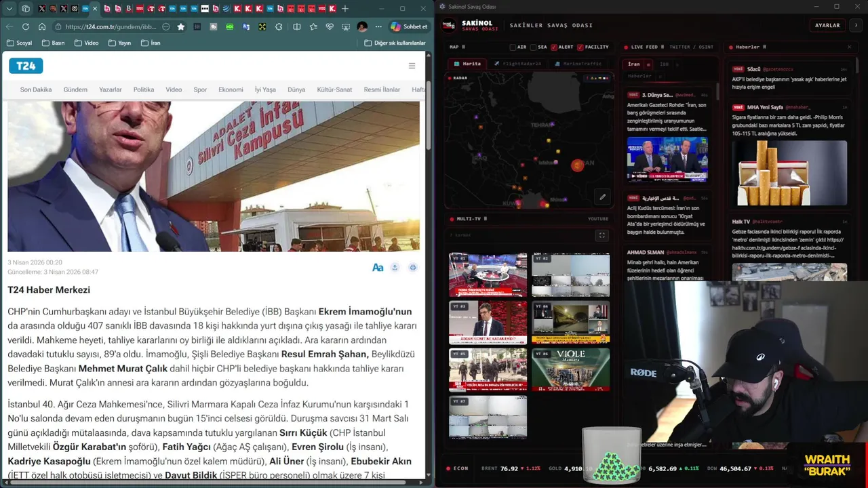Tick the AIR checkbox in the map panel
This screenshot has height=488, width=868.
pyautogui.click(x=513, y=47)
